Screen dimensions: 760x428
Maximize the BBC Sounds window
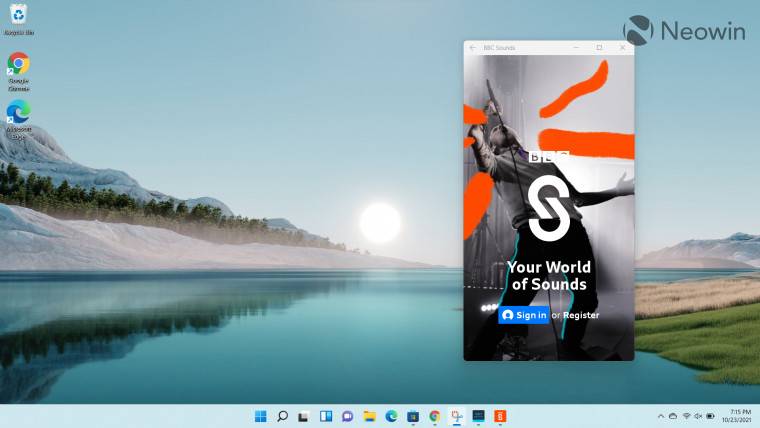click(x=599, y=48)
